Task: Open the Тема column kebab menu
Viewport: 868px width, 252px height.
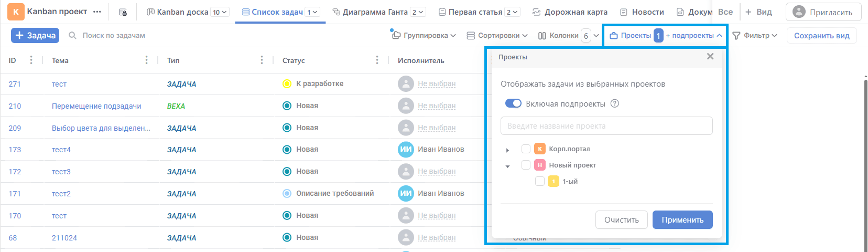Action: click(x=146, y=60)
